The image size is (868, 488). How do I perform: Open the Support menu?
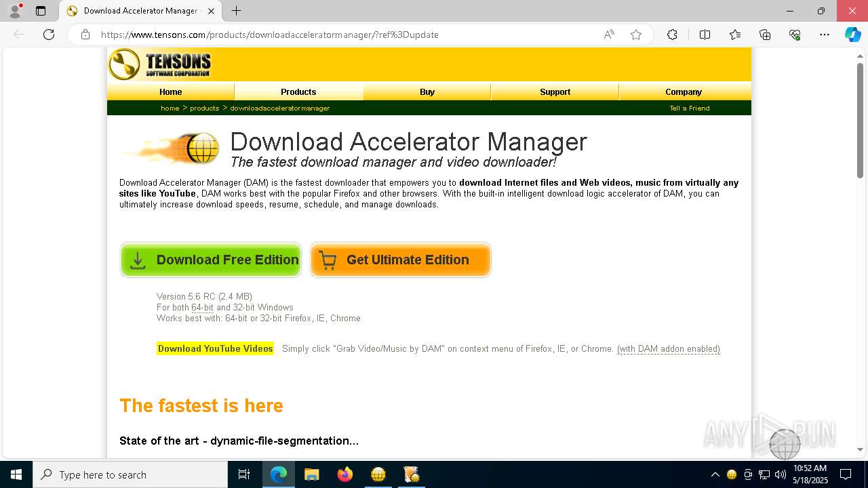point(555,91)
